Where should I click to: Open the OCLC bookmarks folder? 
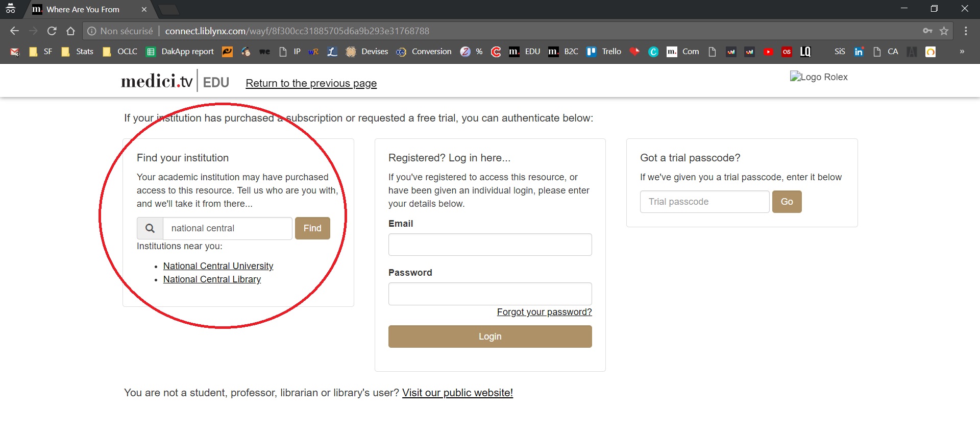[x=120, y=52]
